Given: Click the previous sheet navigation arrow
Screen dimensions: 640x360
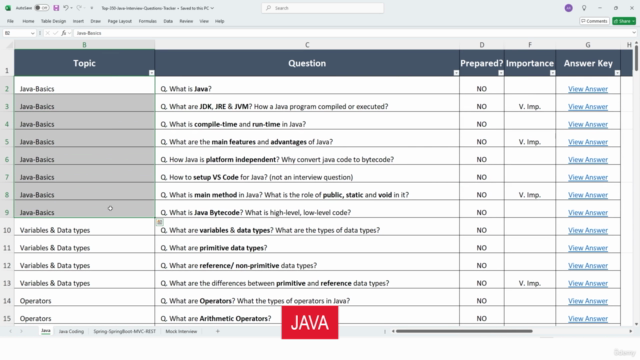Looking at the screenshot, I should pyautogui.click(x=11, y=331).
